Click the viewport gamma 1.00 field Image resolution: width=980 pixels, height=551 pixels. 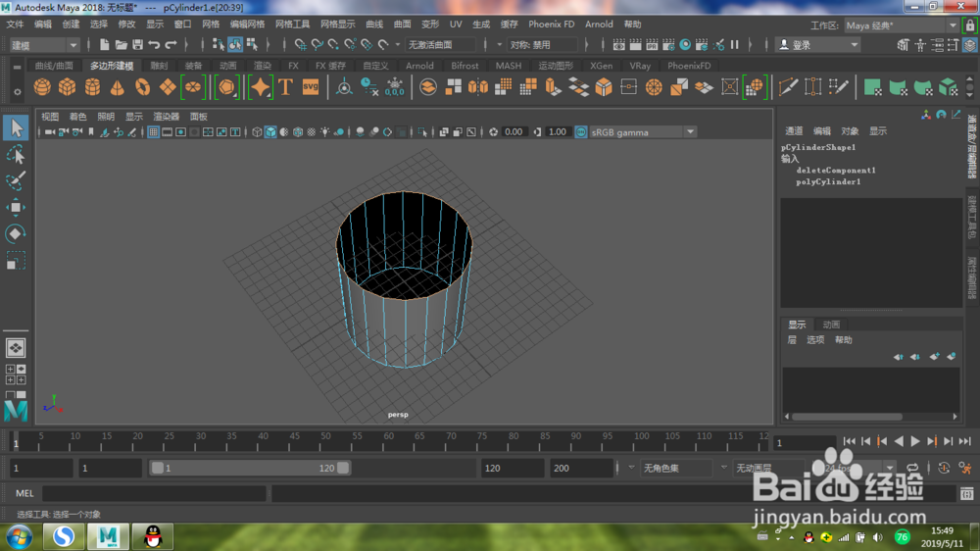tap(558, 132)
